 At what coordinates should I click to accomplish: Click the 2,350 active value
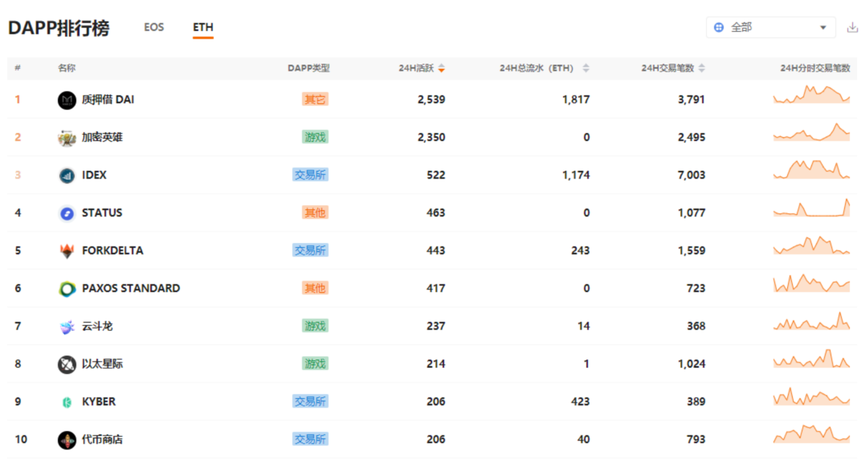point(431,137)
